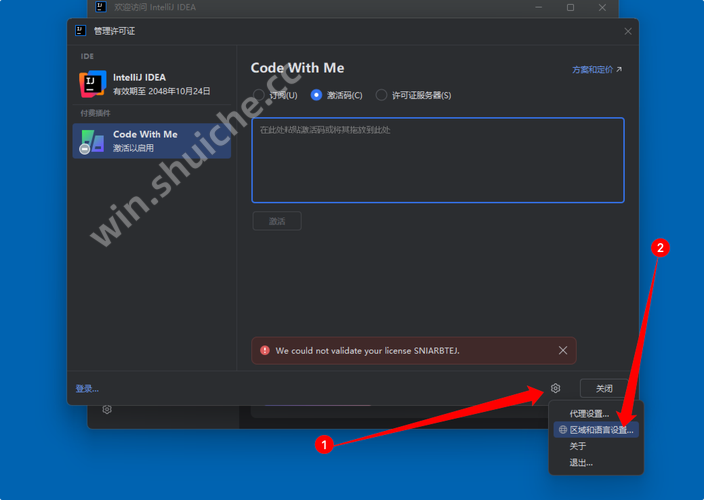Viewport: 704px width, 500px height.
Task: Click the error text 'We could not validate your license'
Action: 343,351
